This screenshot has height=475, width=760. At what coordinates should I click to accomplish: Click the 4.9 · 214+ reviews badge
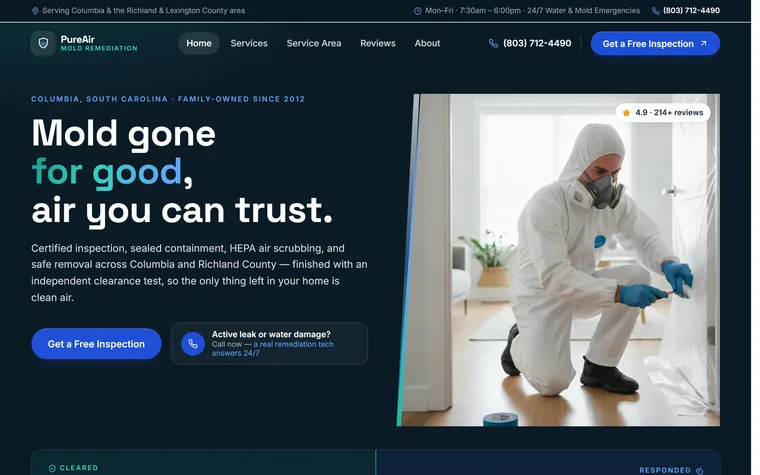[663, 112]
